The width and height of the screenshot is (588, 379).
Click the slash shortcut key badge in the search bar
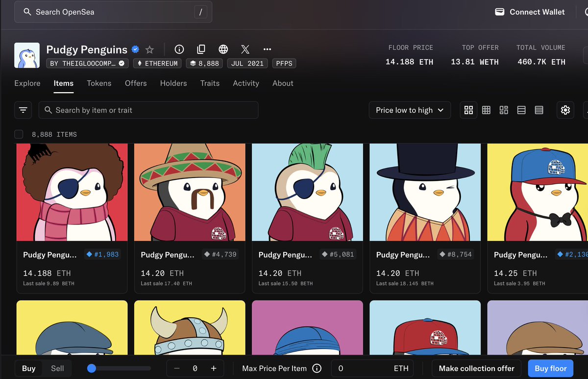click(x=200, y=12)
